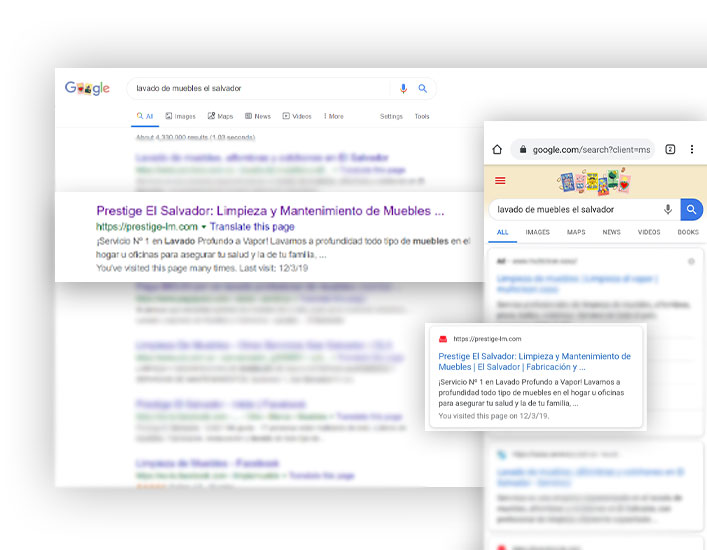Open the Images tab on desktop results
Viewport: 707px width, 550px height.
(180, 116)
